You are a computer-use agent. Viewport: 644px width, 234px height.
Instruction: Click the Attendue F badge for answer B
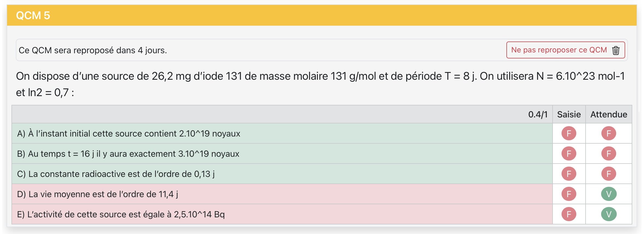tap(609, 154)
